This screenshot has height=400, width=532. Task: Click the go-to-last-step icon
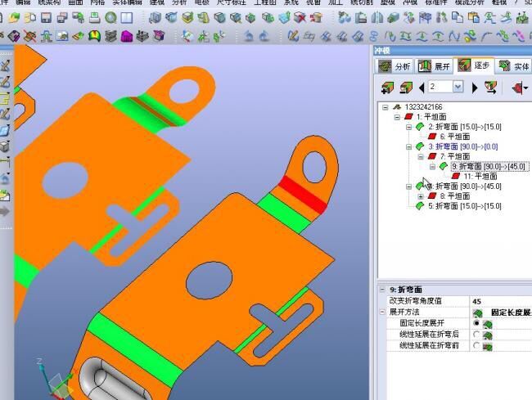point(490,87)
